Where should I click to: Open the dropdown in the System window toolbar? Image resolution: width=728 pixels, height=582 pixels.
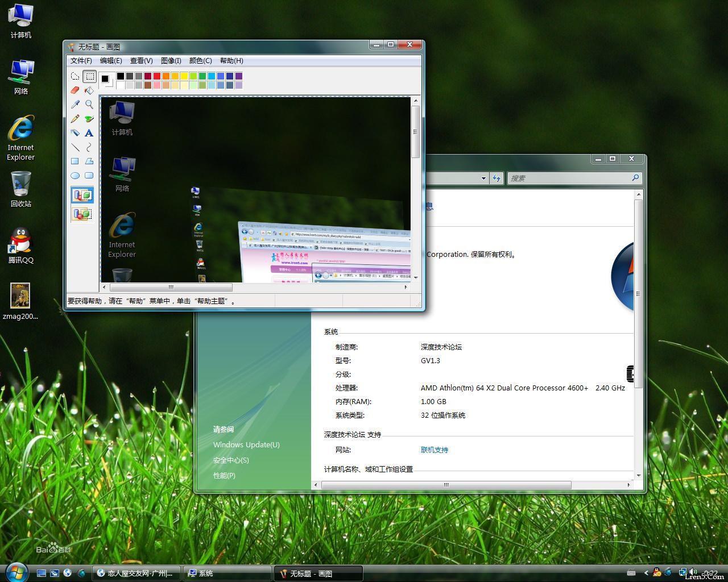484,178
